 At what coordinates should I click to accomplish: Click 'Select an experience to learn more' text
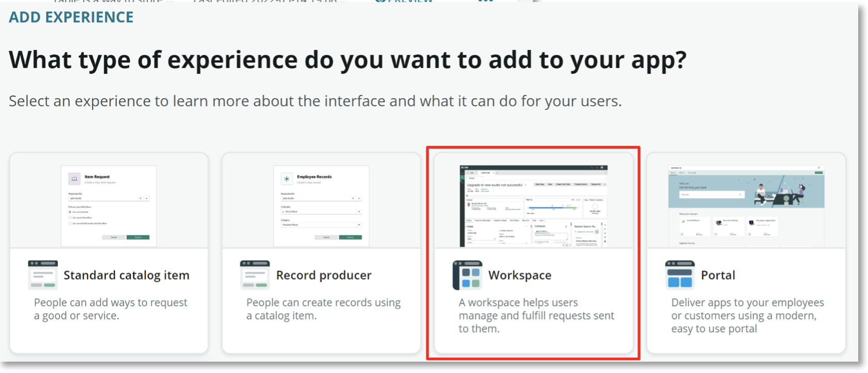(315, 101)
